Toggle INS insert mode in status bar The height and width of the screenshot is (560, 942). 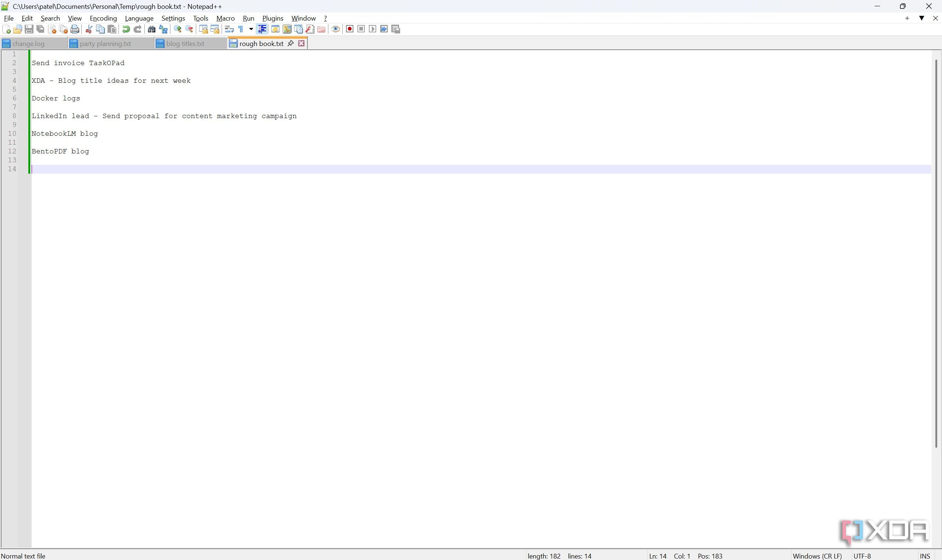[925, 556]
